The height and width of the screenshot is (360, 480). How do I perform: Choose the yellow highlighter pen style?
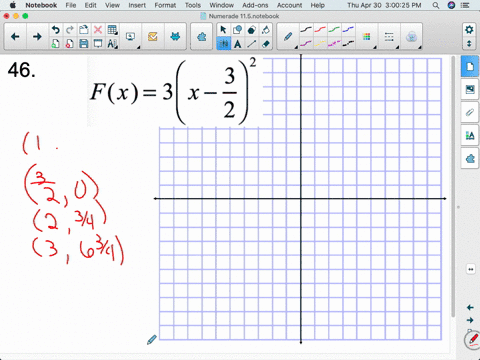320,43
